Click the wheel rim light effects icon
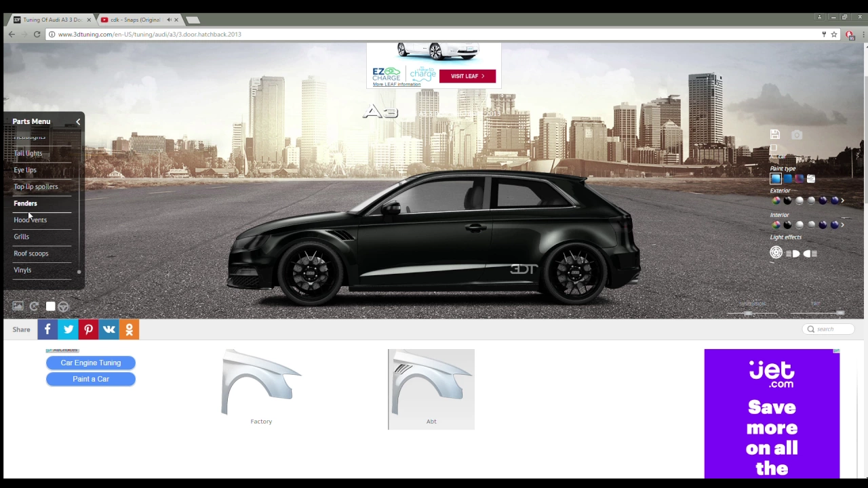This screenshot has height=488, width=868. (x=776, y=253)
